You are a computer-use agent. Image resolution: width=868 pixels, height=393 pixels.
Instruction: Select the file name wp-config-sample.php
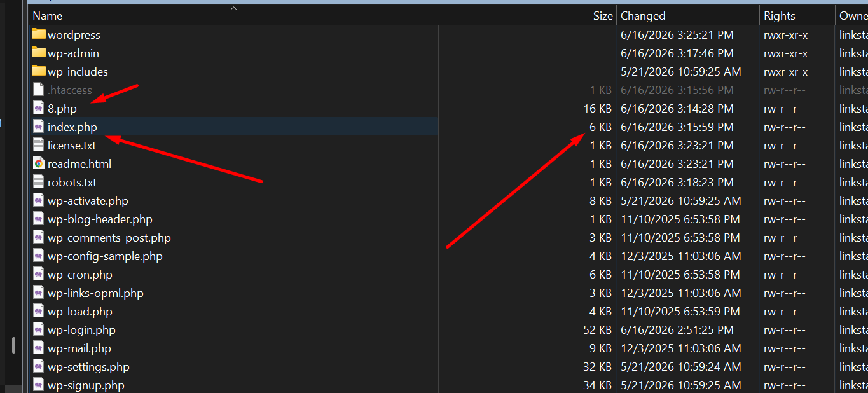point(105,256)
